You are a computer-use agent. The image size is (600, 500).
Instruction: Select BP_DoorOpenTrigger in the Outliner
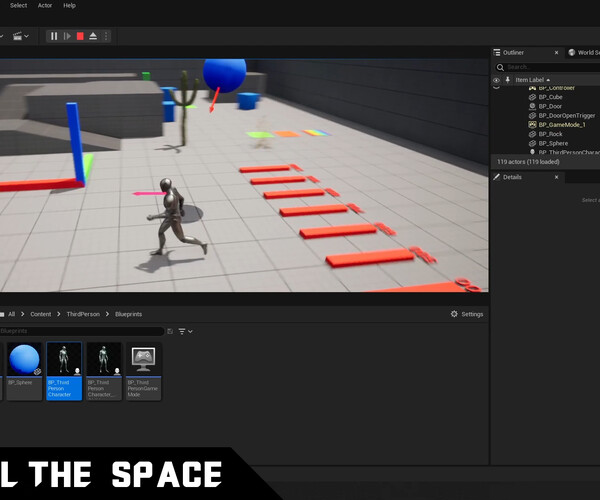click(567, 115)
